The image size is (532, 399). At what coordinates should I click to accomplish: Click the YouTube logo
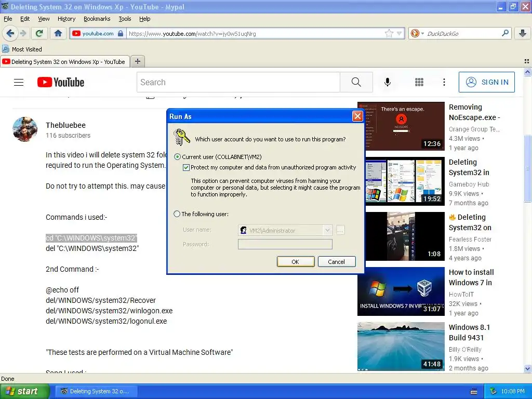(x=61, y=82)
